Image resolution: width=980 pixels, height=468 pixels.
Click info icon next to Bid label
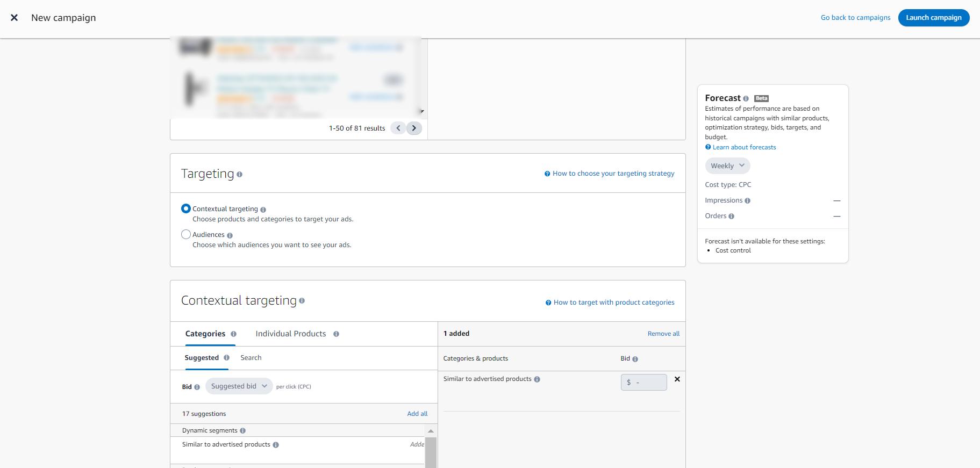(197, 387)
